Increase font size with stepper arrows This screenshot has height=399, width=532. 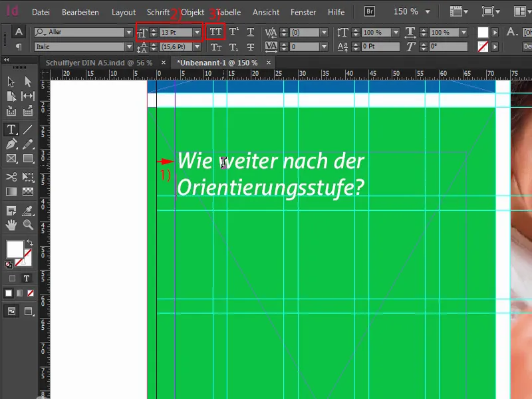coord(154,30)
